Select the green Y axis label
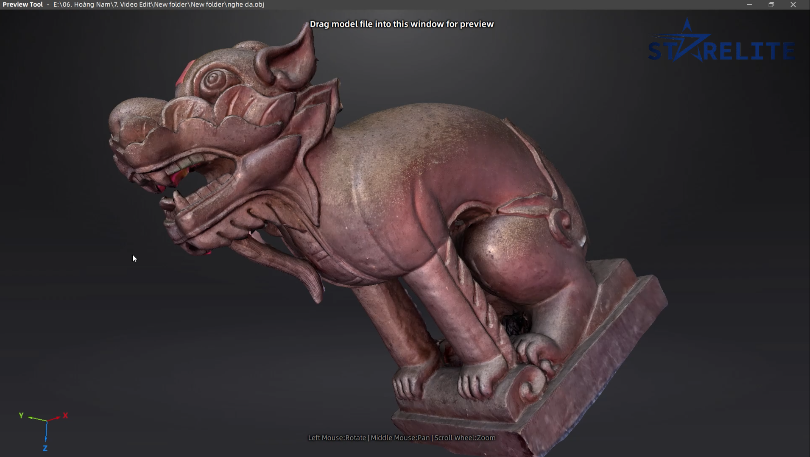This screenshot has width=810, height=457. (x=21, y=414)
